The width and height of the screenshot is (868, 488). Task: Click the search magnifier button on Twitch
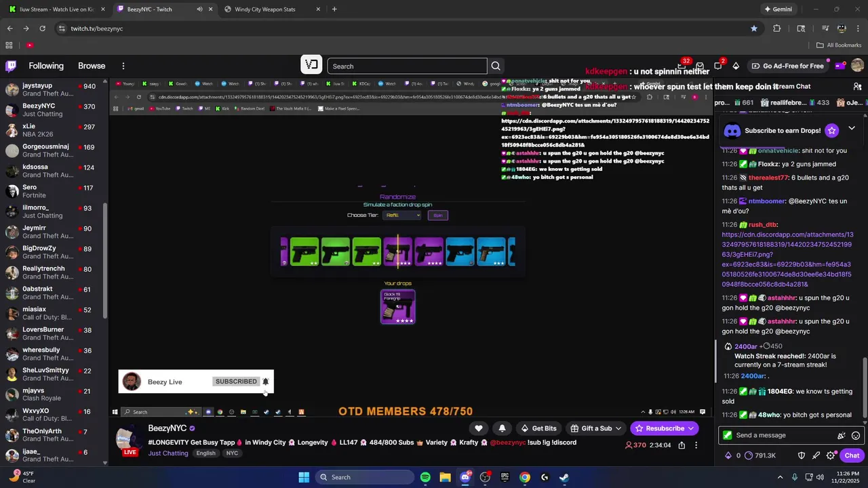[496, 66]
